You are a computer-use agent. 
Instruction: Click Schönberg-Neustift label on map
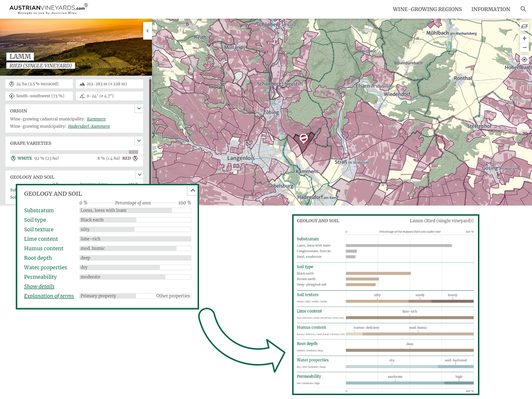pyautogui.click(x=280, y=84)
